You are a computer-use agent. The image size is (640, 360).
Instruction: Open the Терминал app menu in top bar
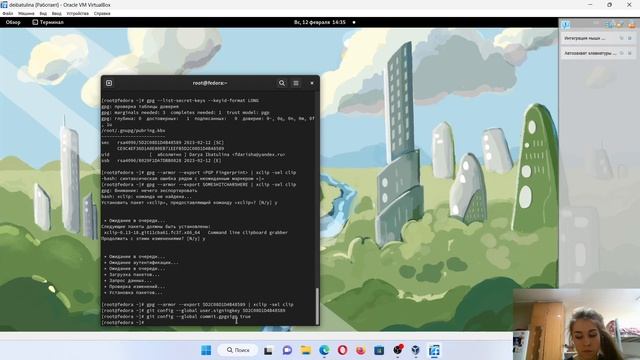click(x=48, y=22)
